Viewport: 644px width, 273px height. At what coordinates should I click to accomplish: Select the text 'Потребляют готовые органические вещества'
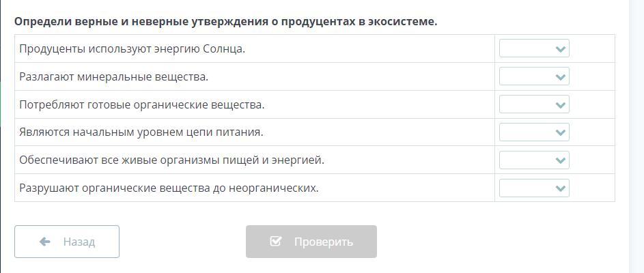142,105
